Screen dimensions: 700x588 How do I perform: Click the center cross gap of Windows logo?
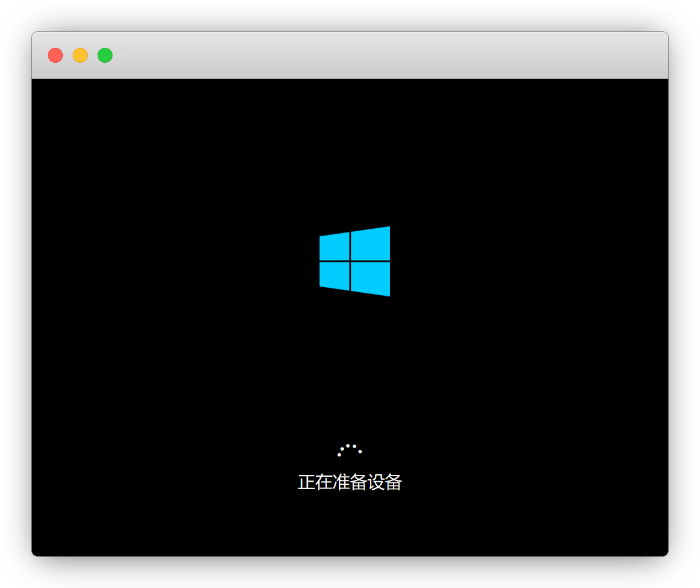(x=350, y=261)
